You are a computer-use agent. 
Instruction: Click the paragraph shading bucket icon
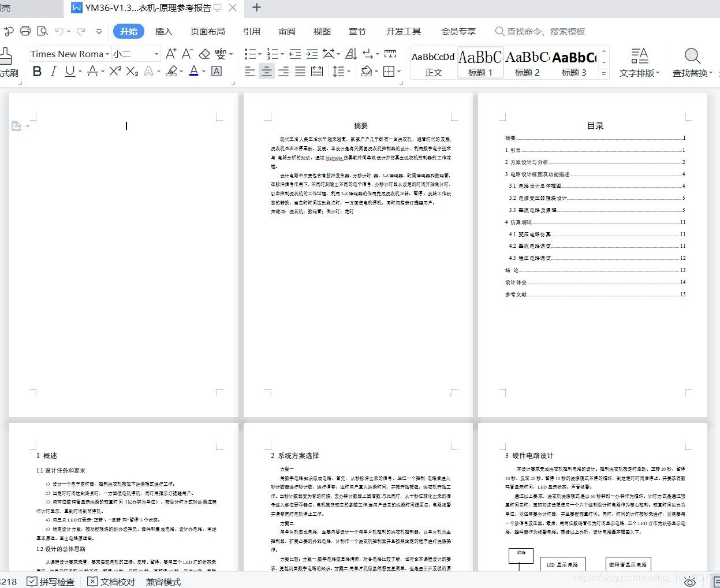click(365, 71)
